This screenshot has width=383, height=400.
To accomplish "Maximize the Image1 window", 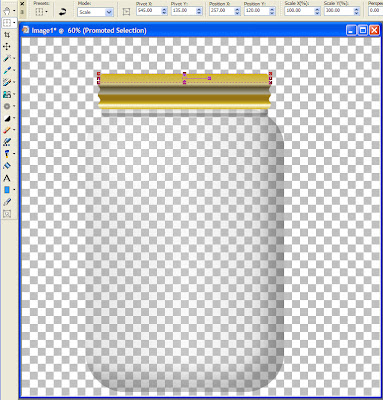I will tap(362, 31).
